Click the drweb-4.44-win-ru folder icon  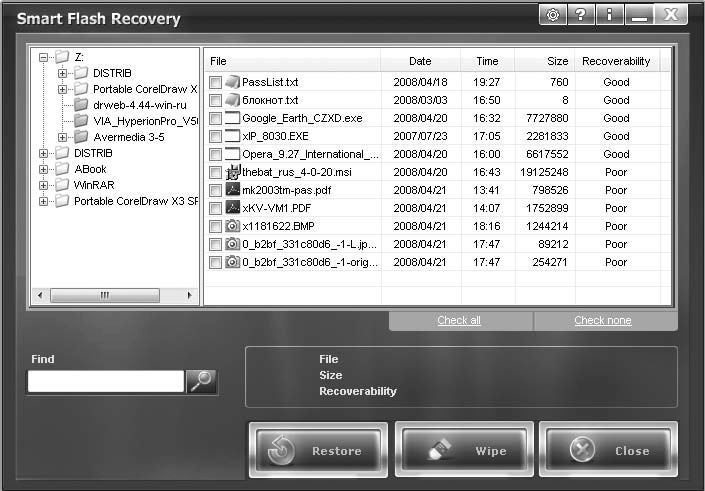pyautogui.click(x=81, y=105)
